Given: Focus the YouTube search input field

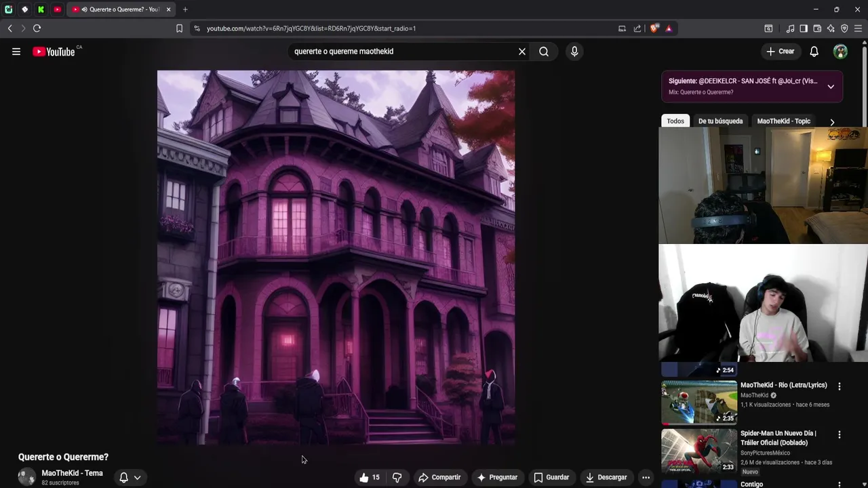Looking at the screenshot, I should 403,52.
